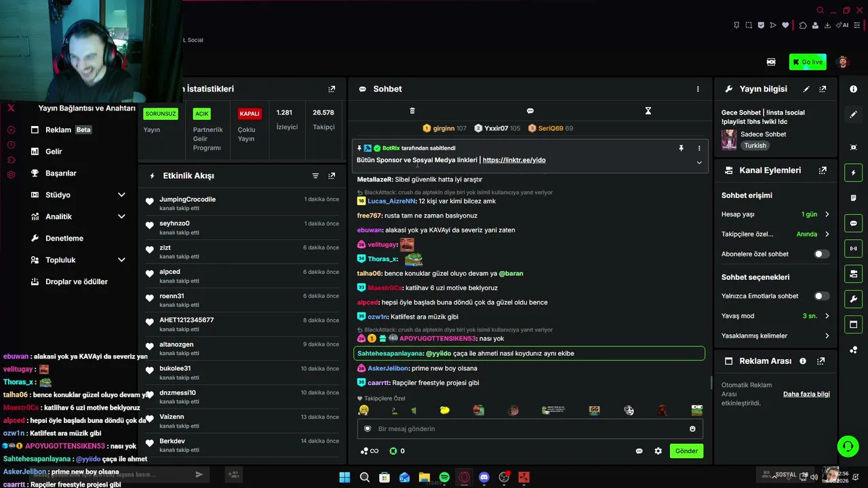
Task: Open the profile avatar menu beside Go live
Action: pyautogui.click(x=843, y=62)
